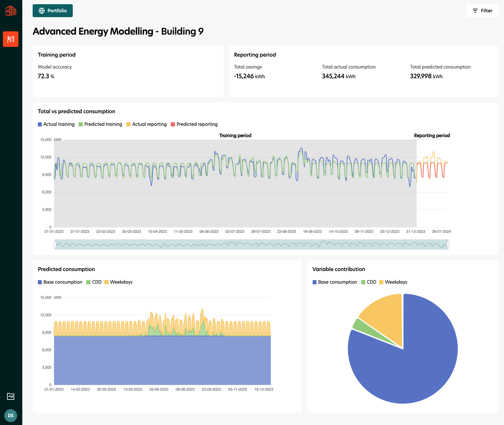
Task: Toggle Predicted reporting series in legend
Action: pos(194,124)
